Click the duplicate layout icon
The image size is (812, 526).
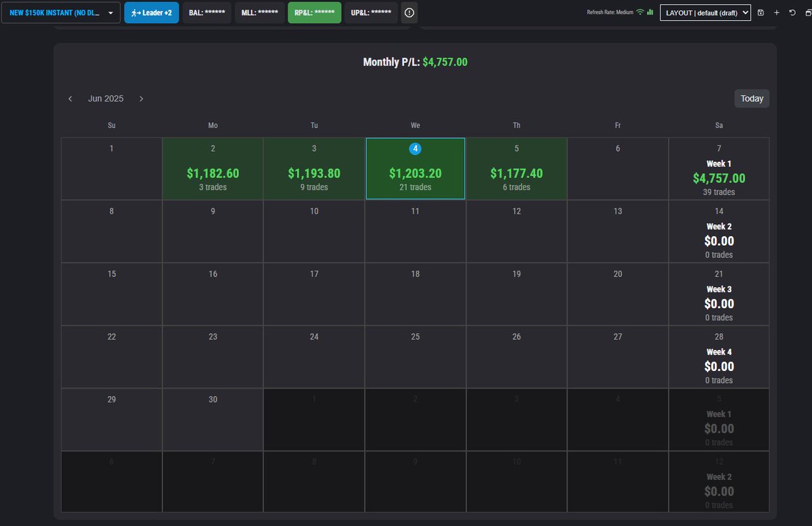click(808, 12)
